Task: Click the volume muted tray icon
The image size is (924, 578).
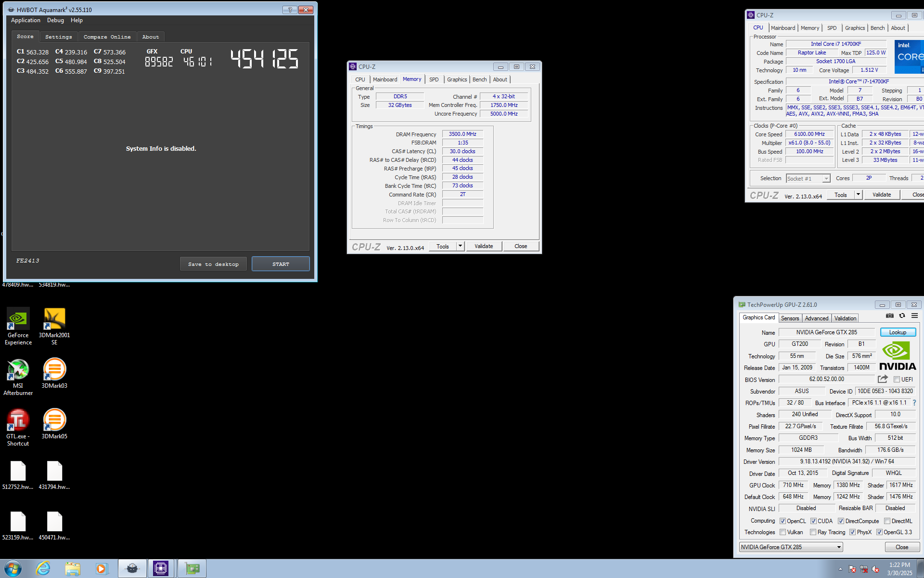Action: coord(875,569)
